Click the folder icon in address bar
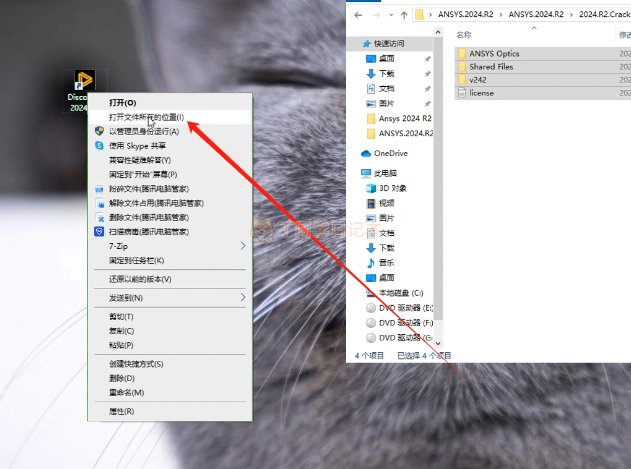Screen dimensions: 631x469 point(419,15)
